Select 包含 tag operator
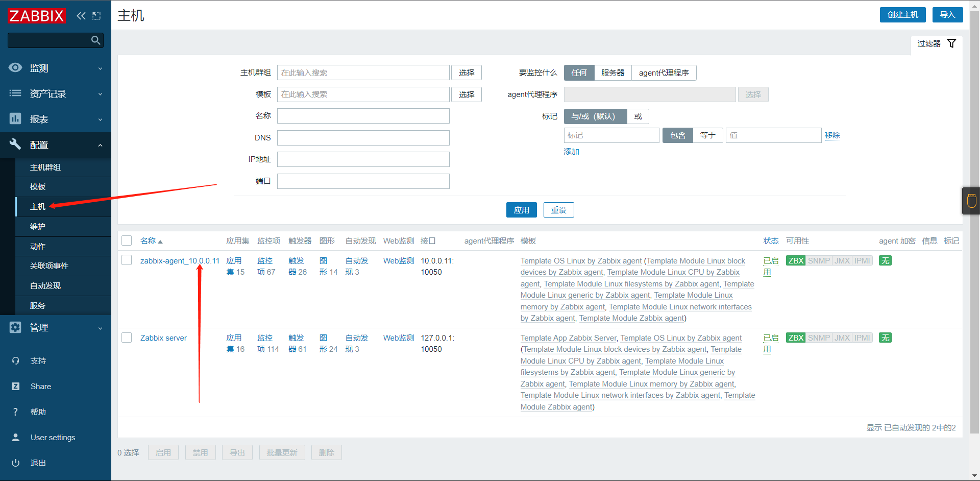This screenshot has height=481, width=980. coord(678,135)
